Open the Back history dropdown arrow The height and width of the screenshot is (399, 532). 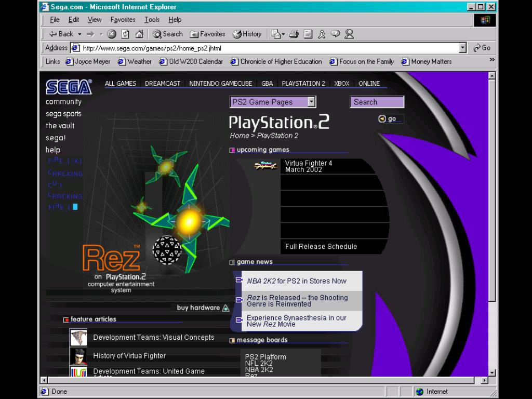tap(79, 34)
